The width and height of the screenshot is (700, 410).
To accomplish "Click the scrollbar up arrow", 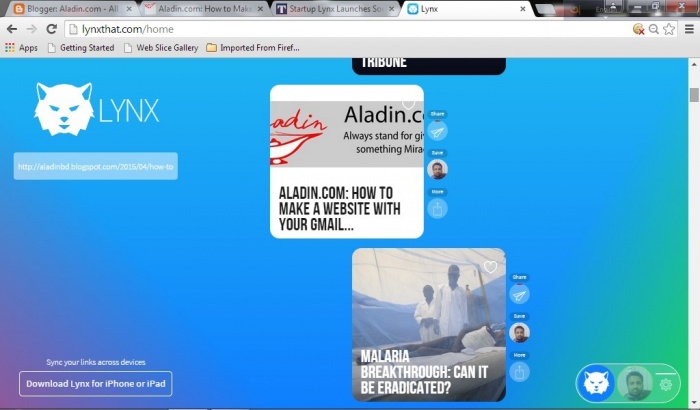I will [x=694, y=64].
